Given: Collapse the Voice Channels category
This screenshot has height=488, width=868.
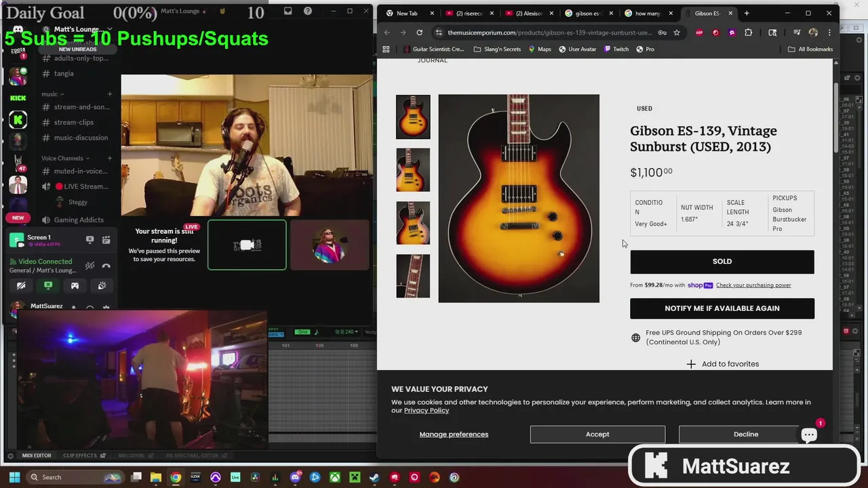Looking at the screenshot, I should click(64, 158).
